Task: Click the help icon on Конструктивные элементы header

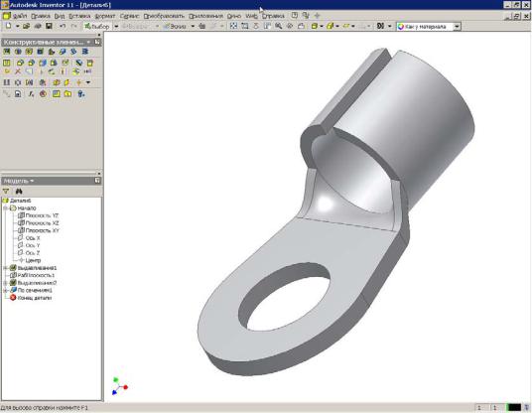Action: 97,42
